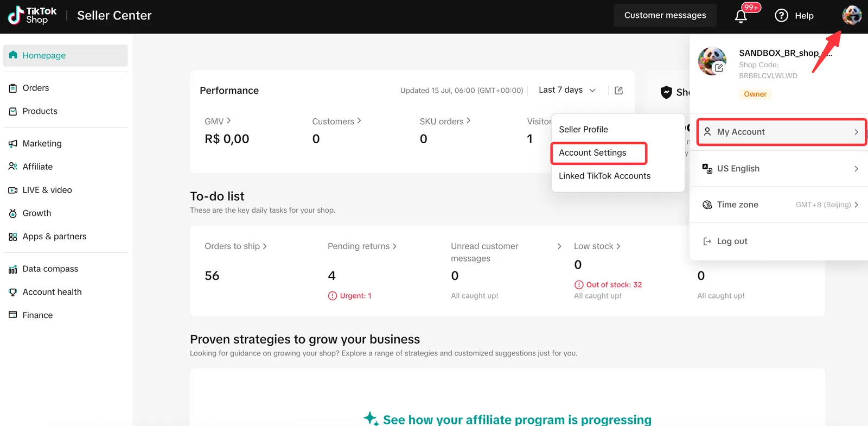Expand the My Account chevron
Viewport: 868px width, 426px height.
[x=856, y=132]
